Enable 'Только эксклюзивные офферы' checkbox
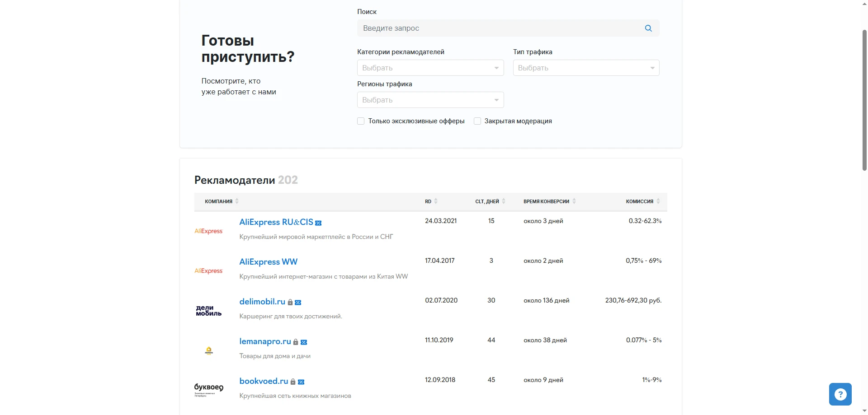Screen dimensions: 868x415 pos(361,121)
